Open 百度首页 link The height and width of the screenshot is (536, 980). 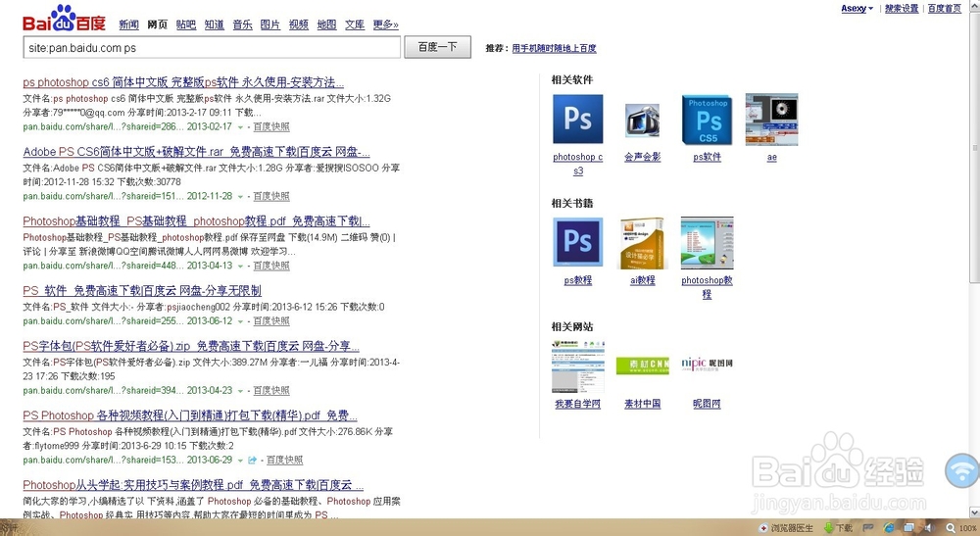945,8
